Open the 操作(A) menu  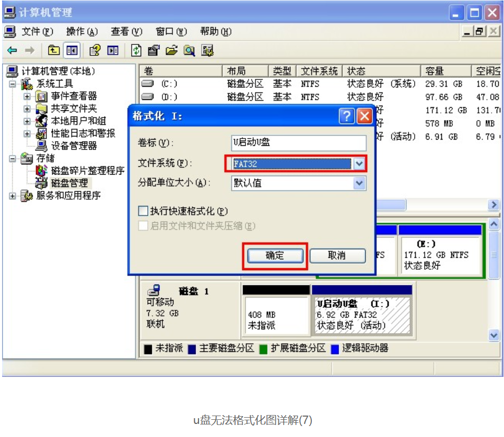[82, 32]
